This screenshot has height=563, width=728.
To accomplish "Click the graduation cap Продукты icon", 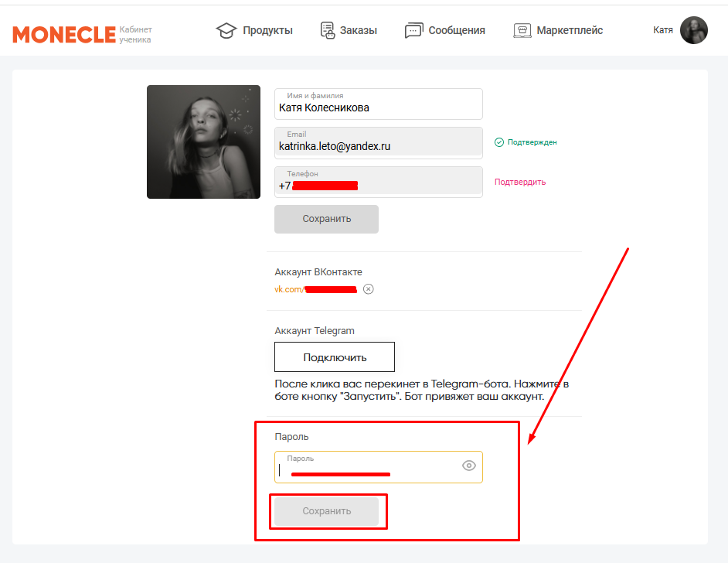I will [226, 31].
